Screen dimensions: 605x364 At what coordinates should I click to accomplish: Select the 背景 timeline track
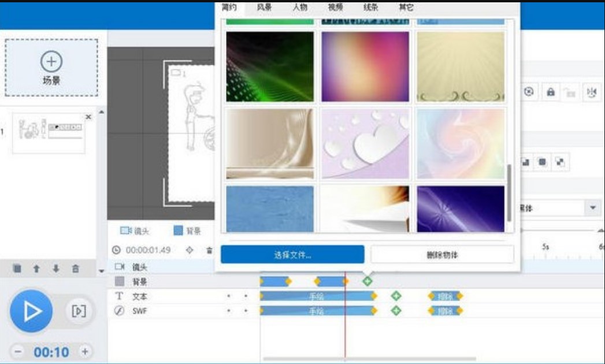140,281
